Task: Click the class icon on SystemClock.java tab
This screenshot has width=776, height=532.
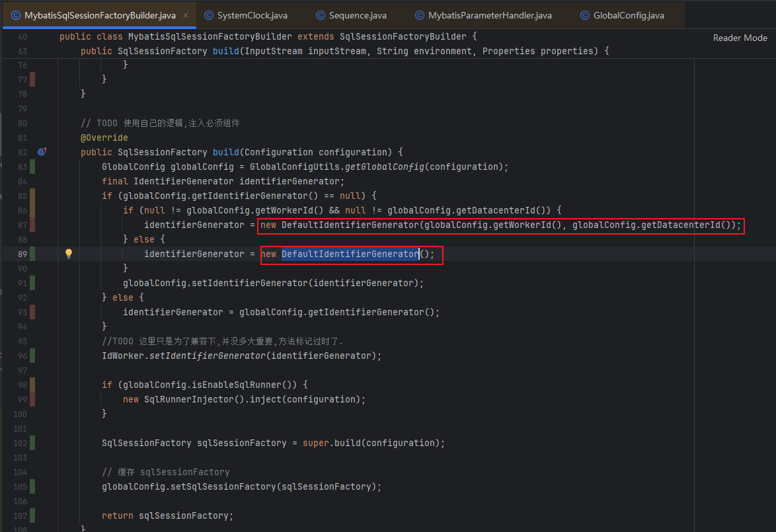Action: [209, 15]
